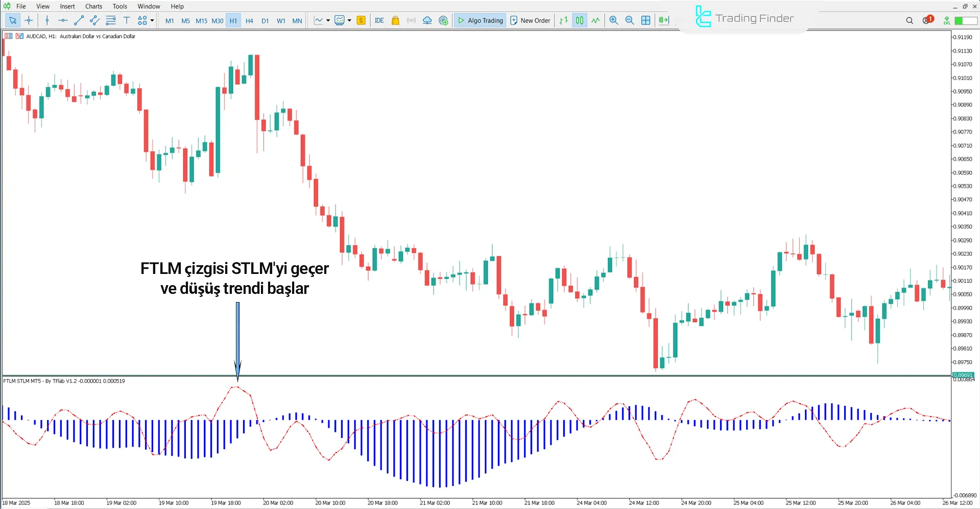This screenshot has width=980, height=509.
Task: Expand the indicators list dropdown arrow
Action: (x=349, y=20)
